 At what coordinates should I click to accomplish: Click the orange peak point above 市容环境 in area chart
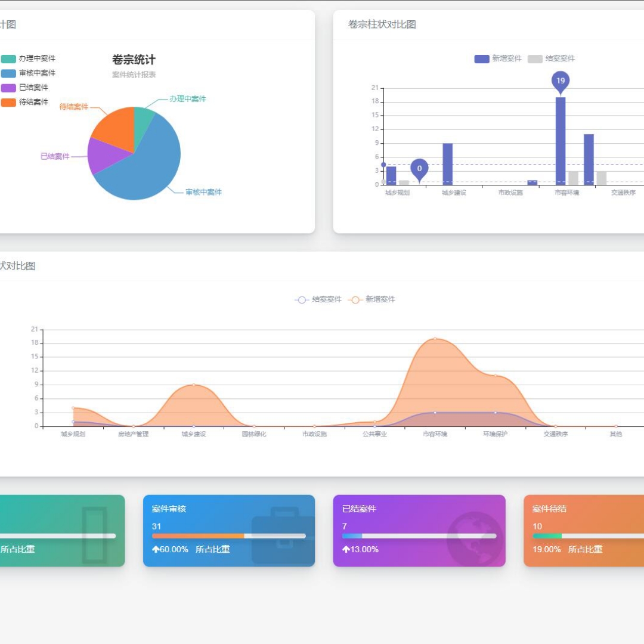coord(435,339)
